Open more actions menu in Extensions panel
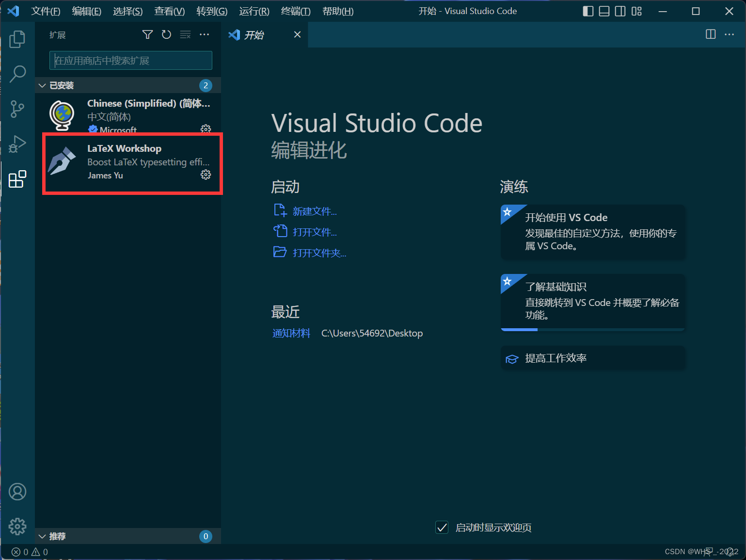This screenshot has width=746, height=560. point(204,34)
